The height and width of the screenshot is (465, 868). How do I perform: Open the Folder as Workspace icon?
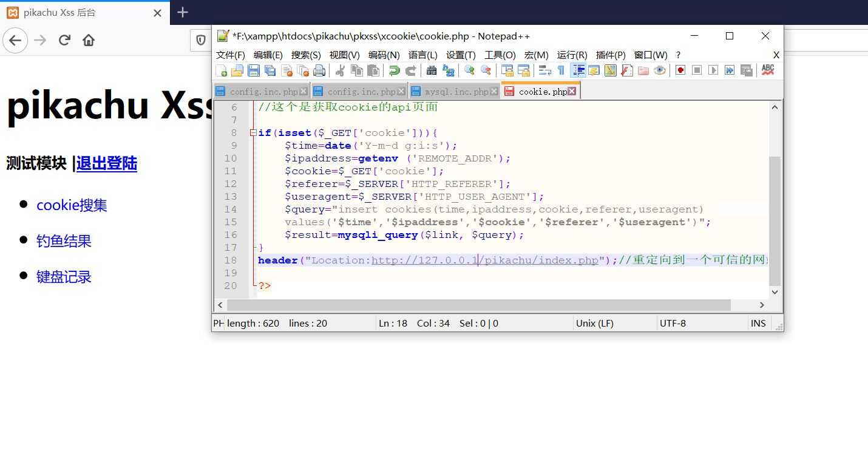tap(643, 70)
